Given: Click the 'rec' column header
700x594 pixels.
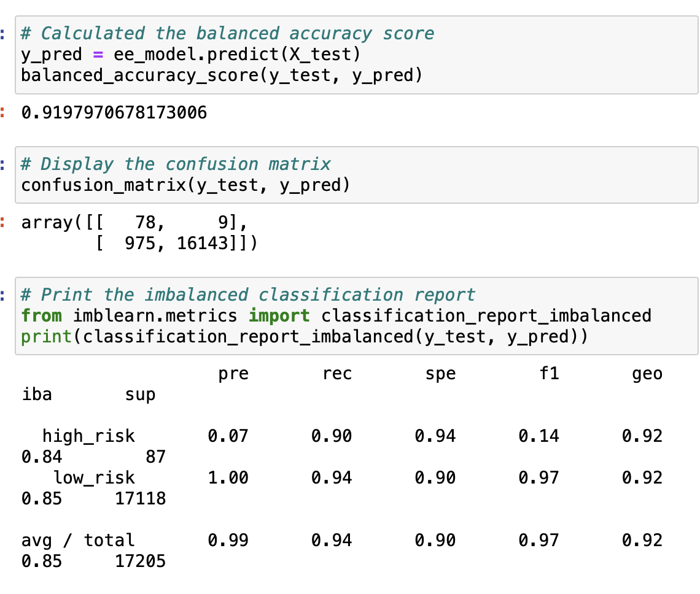Looking at the screenshot, I should pos(337,374).
